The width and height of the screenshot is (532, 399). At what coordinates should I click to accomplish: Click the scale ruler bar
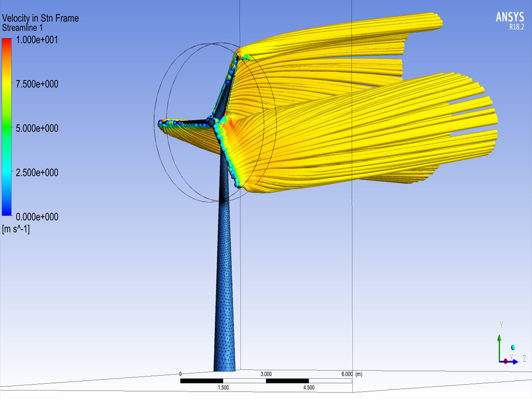pyautogui.click(x=266, y=381)
